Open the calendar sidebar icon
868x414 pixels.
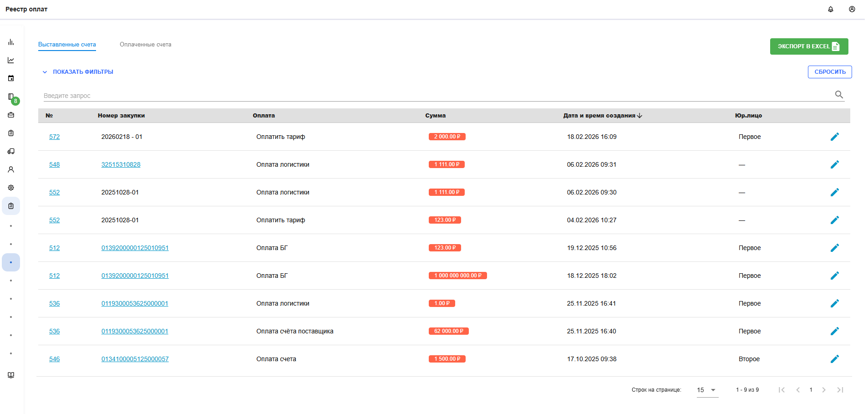pyautogui.click(x=11, y=78)
